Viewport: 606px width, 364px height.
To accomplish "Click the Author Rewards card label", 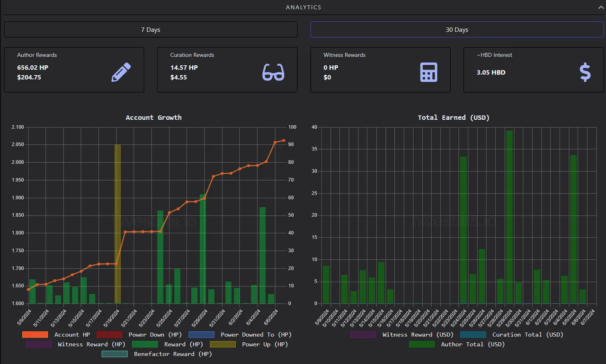I will tap(37, 55).
